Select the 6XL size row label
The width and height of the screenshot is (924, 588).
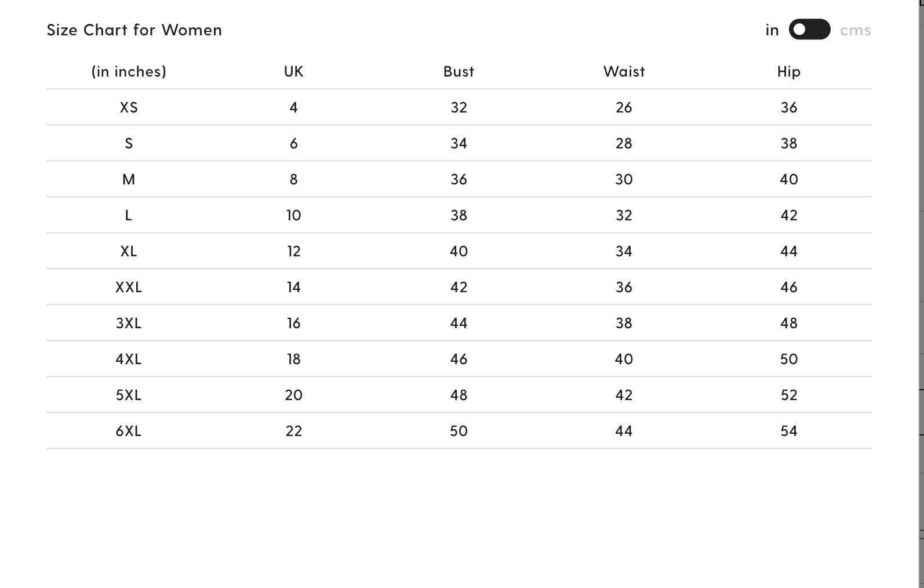point(129,431)
